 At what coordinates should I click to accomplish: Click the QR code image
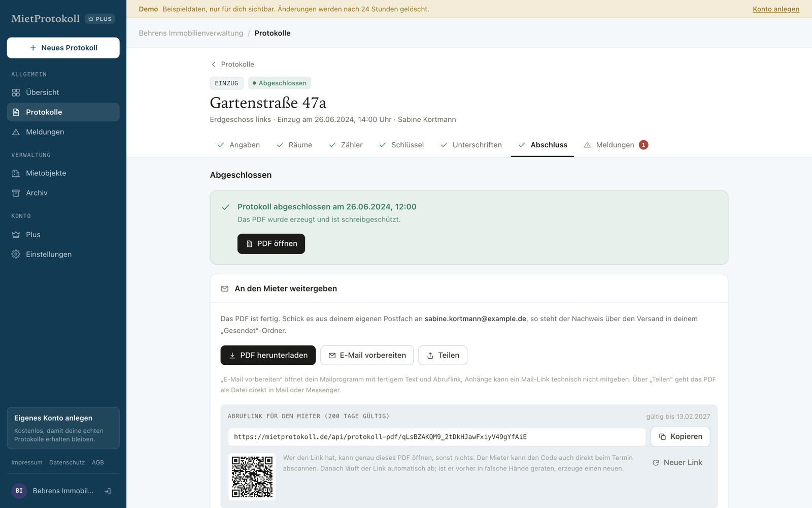coord(252,477)
